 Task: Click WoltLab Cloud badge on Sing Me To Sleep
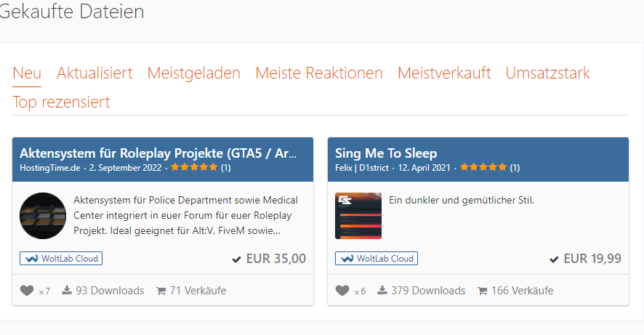point(377,258)
